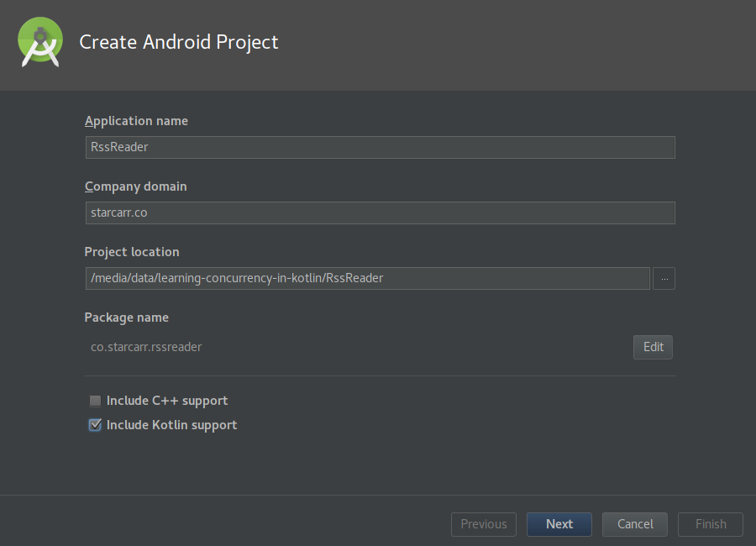Click inside the Project location path field
Image resolution: width=756 pixels, height=546 pixels.
coord(368,278)
